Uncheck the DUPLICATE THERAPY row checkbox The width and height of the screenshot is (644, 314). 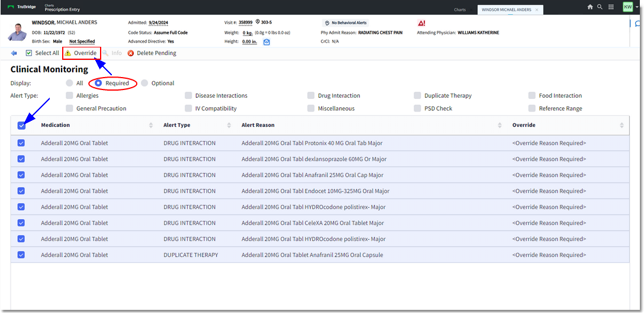click(21, 255)
